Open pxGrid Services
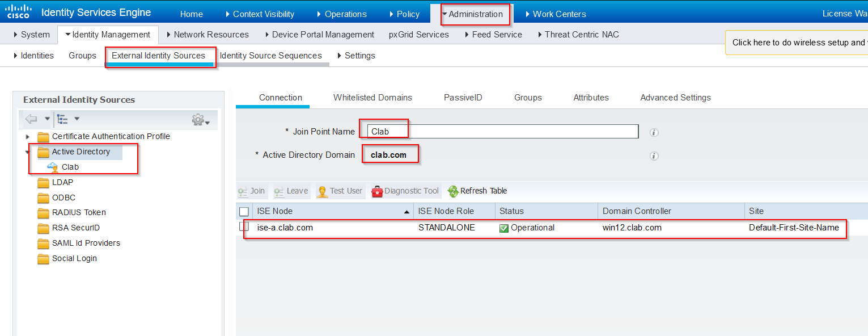Screen dimensions: 868x336 pos(418,35)
